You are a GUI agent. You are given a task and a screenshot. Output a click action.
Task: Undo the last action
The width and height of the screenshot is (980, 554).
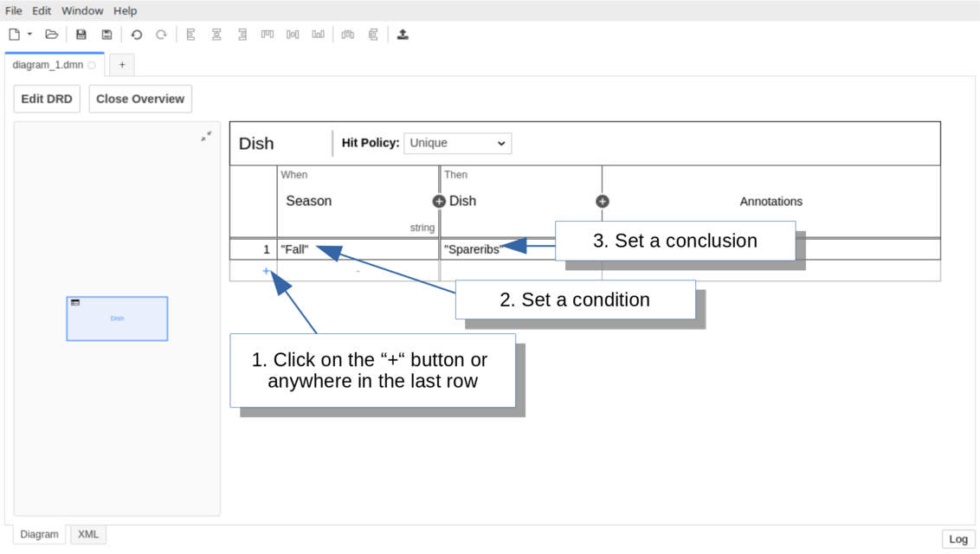pyautogui.click(x=136, y=35)
